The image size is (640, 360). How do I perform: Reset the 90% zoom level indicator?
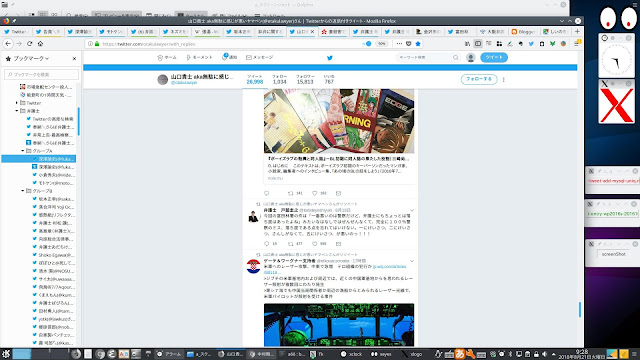381,44
